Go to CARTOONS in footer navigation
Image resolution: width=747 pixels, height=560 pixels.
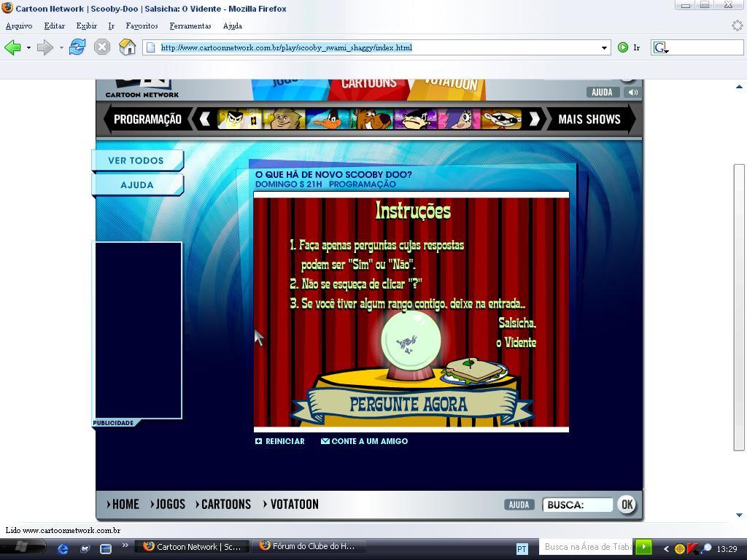tap(223, 505)
